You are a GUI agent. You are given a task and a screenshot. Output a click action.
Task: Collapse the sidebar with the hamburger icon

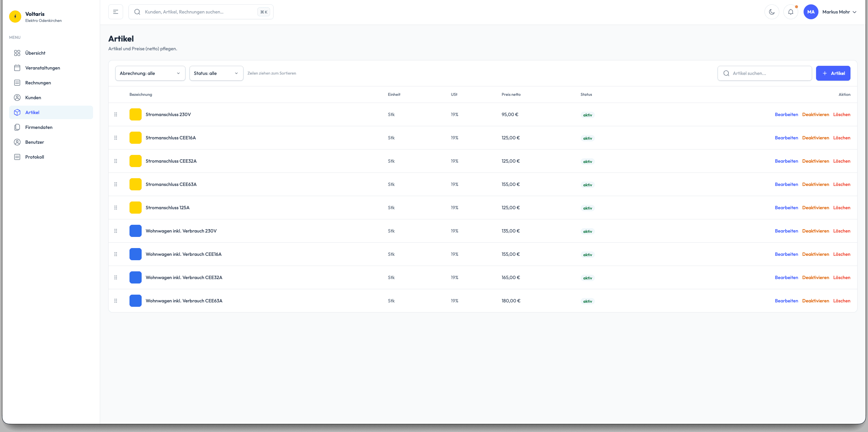pos(116,12)
